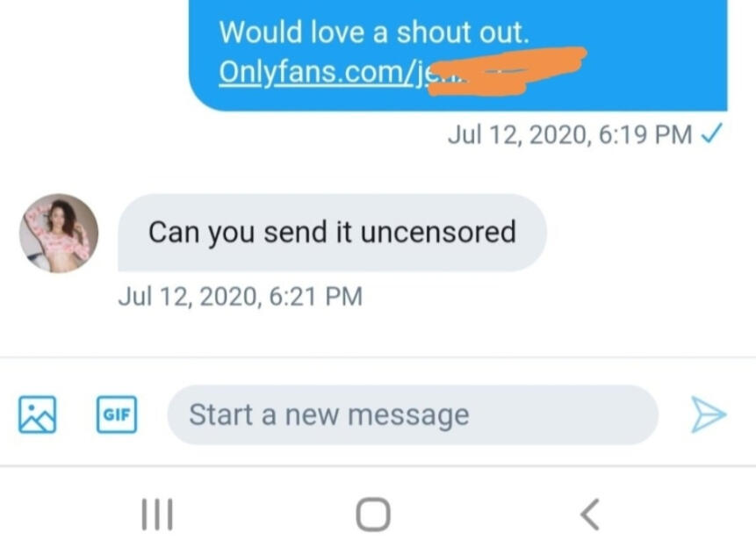Tap the word 'uncensored' in the reply
756x540 pixels.
[438, 232]
